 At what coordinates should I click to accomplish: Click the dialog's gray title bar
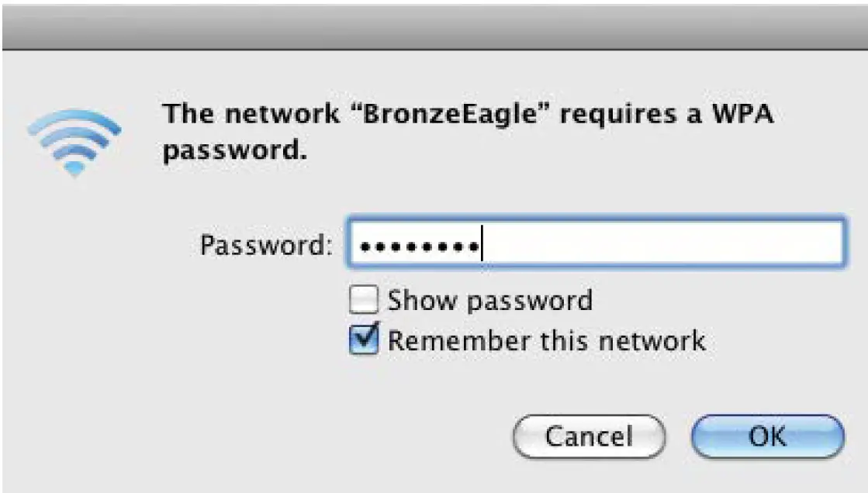434,27
